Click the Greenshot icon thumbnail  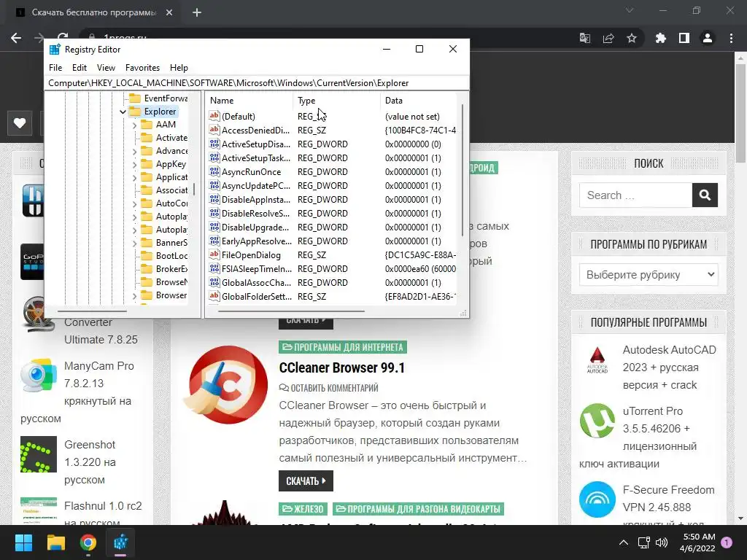click(39, 454)
